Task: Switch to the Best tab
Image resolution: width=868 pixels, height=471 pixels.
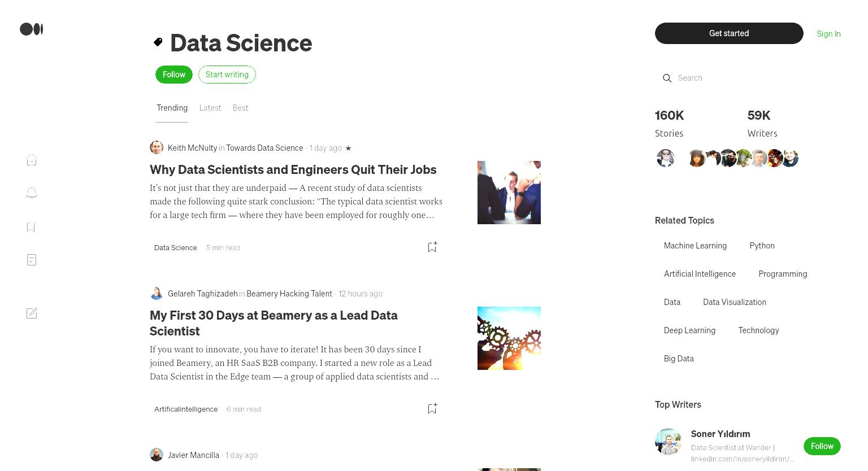Action: click(240, 108)
